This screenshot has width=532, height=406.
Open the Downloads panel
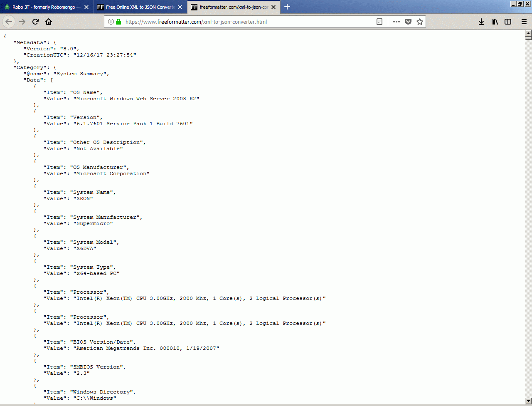pyautogui.click(x=481, y=22)
